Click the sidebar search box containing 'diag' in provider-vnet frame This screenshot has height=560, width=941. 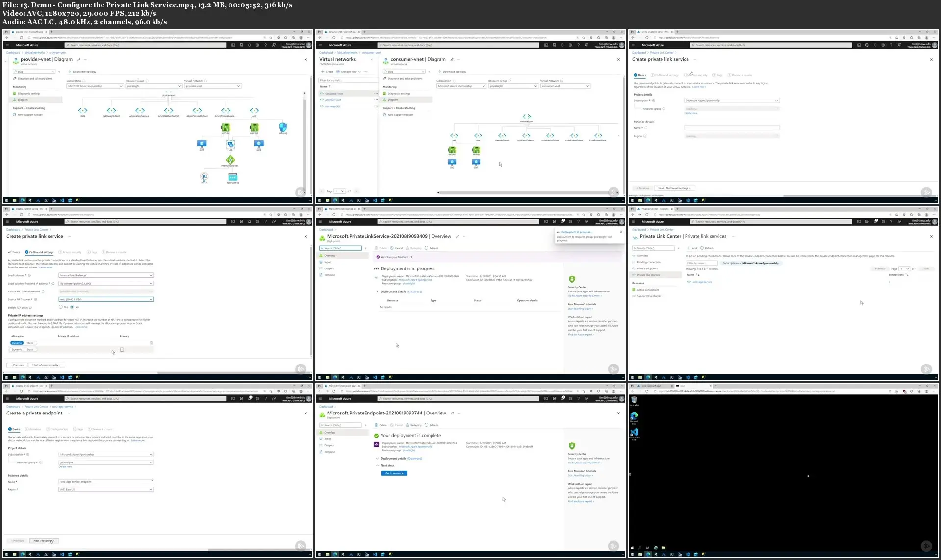click(33, 72)
